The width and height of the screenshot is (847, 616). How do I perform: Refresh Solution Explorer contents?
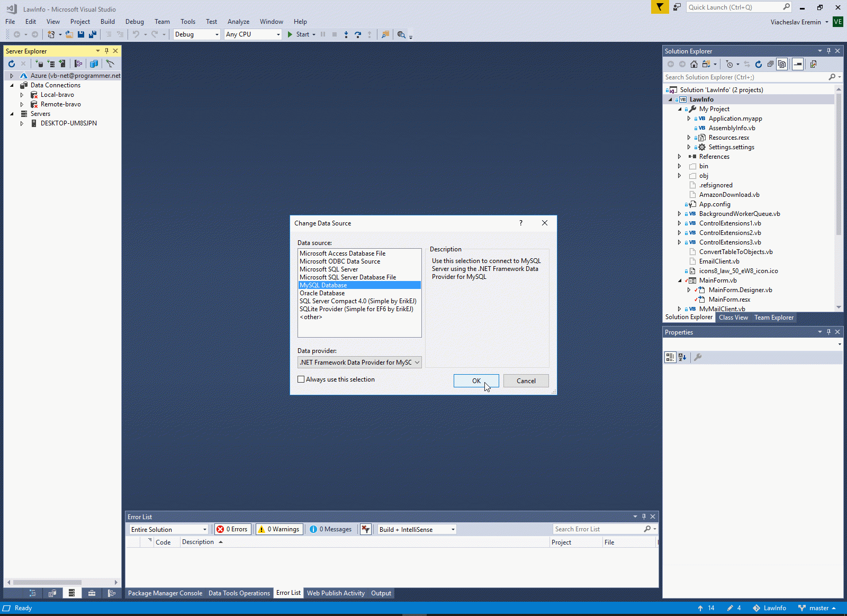759,64
